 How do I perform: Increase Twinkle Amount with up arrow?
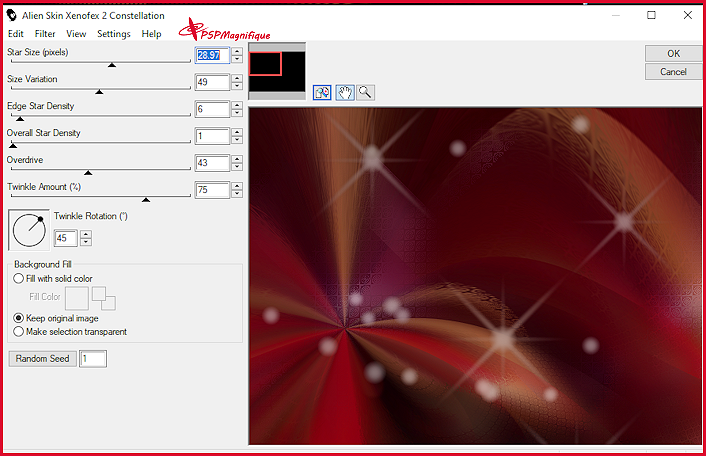[237, 186]
